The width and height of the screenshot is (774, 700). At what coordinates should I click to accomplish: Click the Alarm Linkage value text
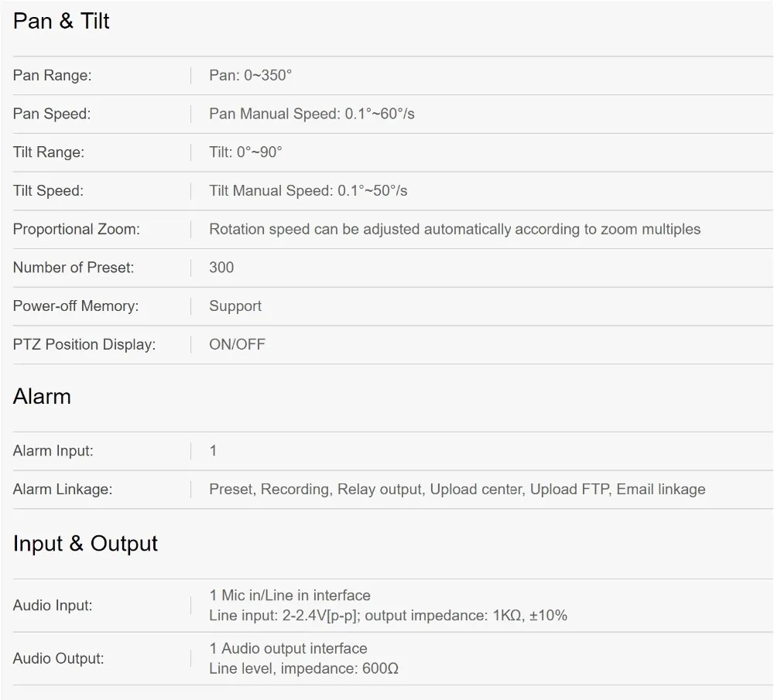tap(457, 489)
